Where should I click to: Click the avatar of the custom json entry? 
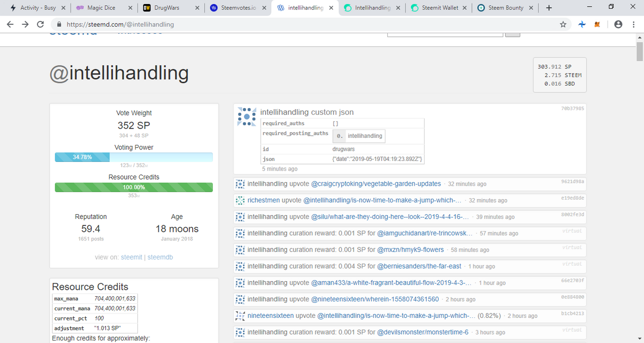point(247,116)
